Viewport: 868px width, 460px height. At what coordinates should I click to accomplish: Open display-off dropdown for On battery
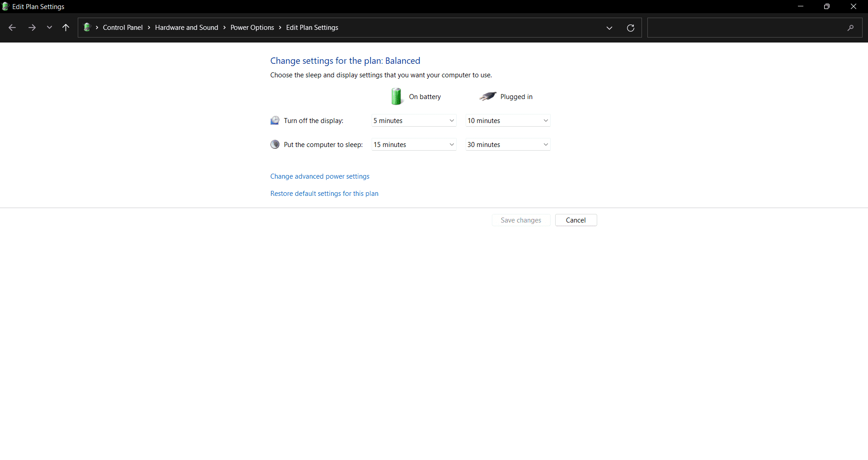[x=414, y=121]
